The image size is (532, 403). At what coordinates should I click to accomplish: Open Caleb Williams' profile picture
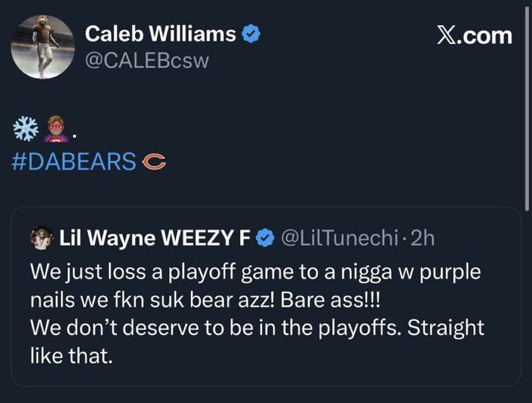tap(43, 47)
